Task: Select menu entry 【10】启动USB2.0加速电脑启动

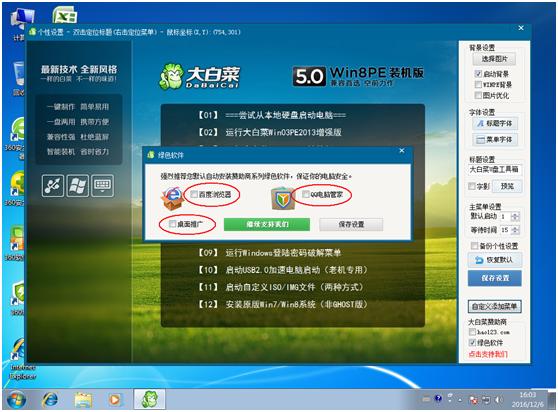Action: [x=282, y=270]
